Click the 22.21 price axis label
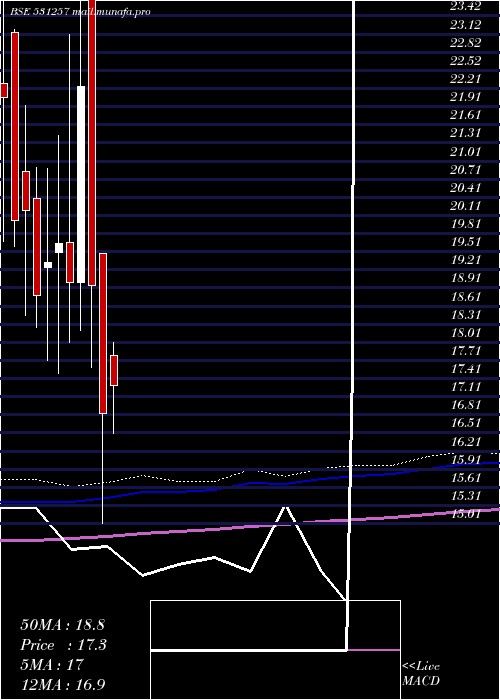This screenshot has height=700, width=500. point(465,79)
